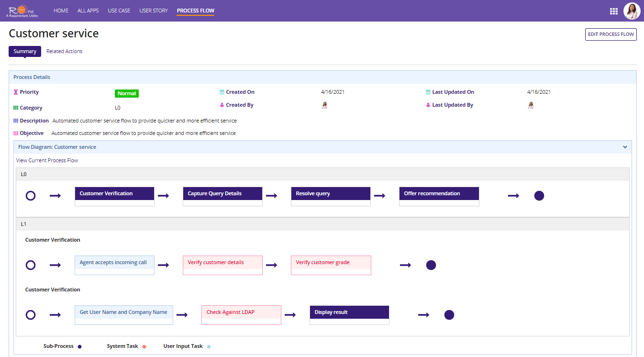This screenshot has height=357, width=644.
Task: Click the L1 level header bar
Action: (x=322, y=224)
